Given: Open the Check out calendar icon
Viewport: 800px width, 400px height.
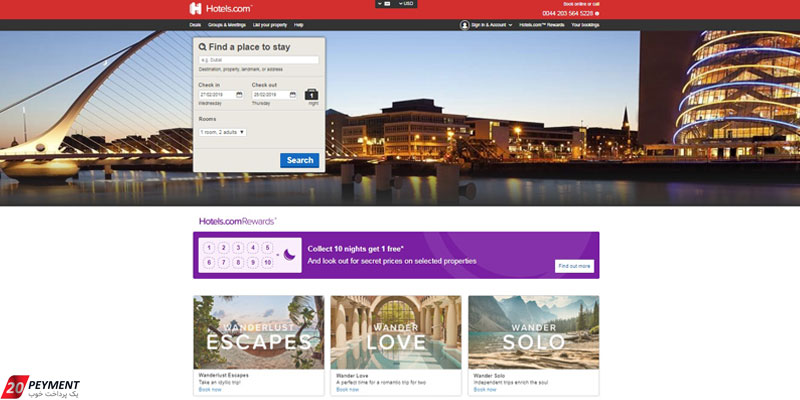Looking at the screenshot, I should coord(292,95).
